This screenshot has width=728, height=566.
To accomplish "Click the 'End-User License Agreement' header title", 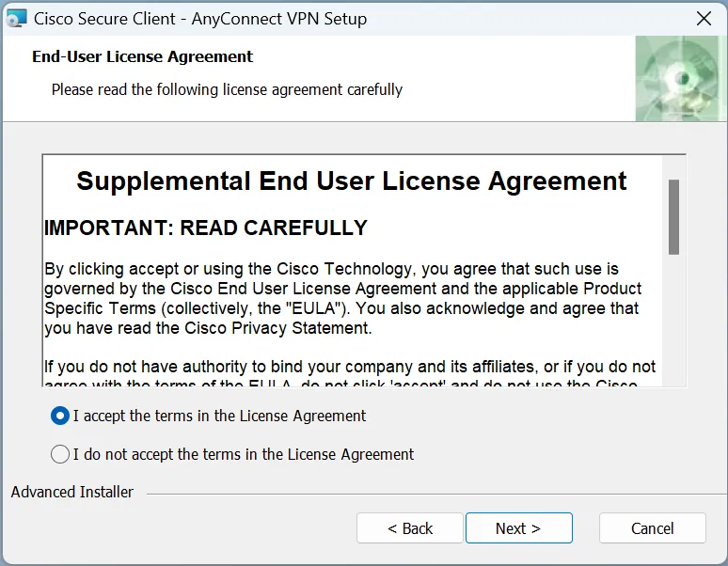I will point(142,56).
